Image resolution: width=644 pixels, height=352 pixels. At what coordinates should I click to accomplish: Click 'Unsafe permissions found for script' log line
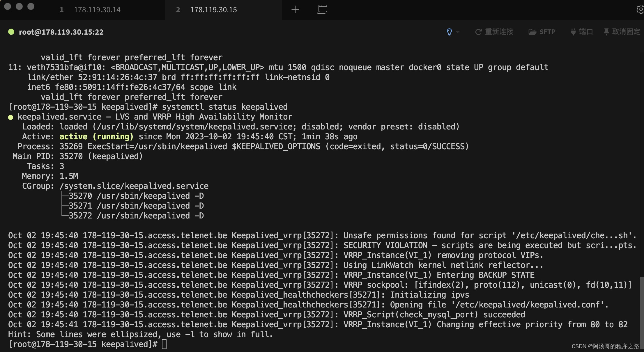pos(322,235)
